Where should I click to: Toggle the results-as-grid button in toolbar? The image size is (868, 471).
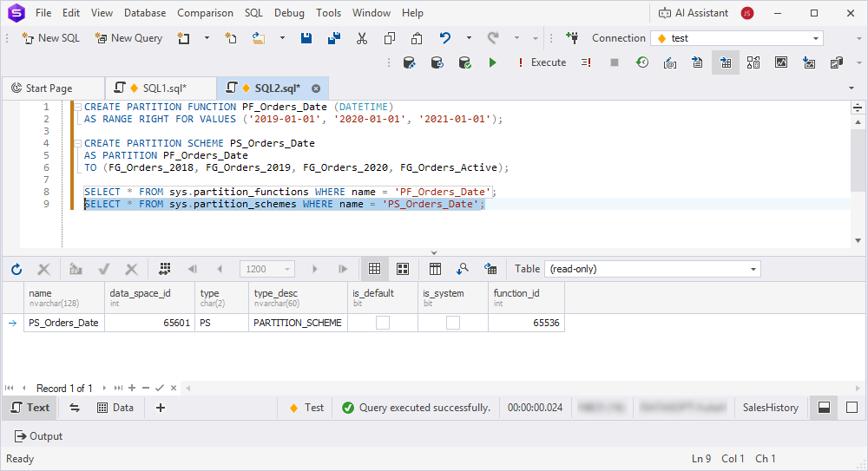(x=726, y=62)
